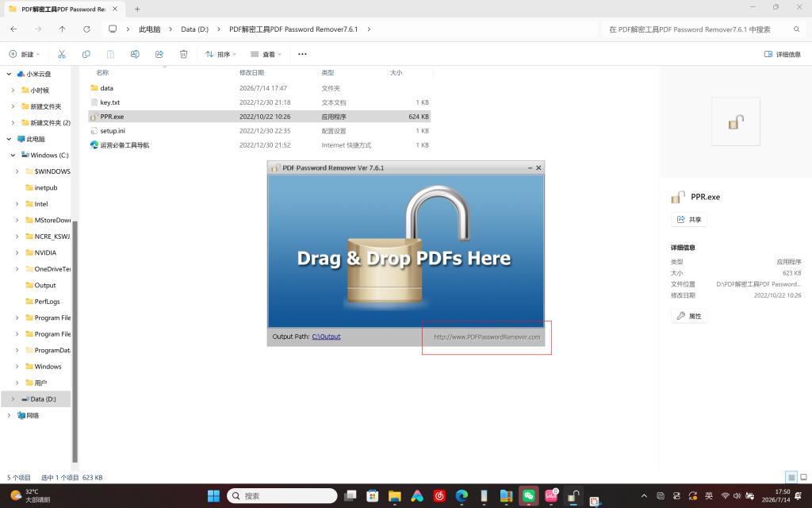Sort by the 修改日期 column header

[251, 72]
